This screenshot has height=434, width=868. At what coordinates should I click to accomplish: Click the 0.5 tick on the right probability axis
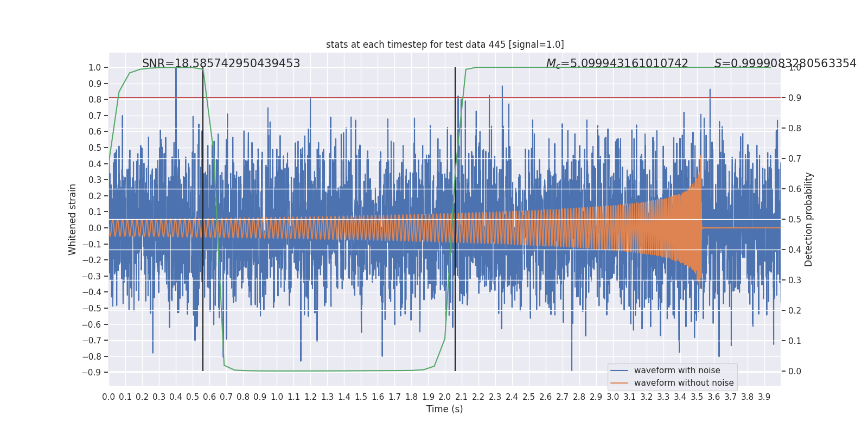pyautogui.click(x=795, y=220)
